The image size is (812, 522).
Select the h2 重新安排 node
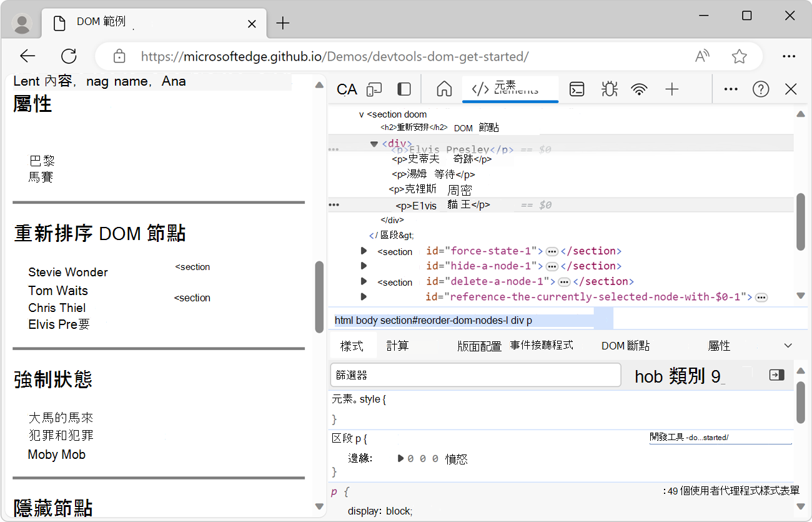pyautogui.click(x=414, y=128)
